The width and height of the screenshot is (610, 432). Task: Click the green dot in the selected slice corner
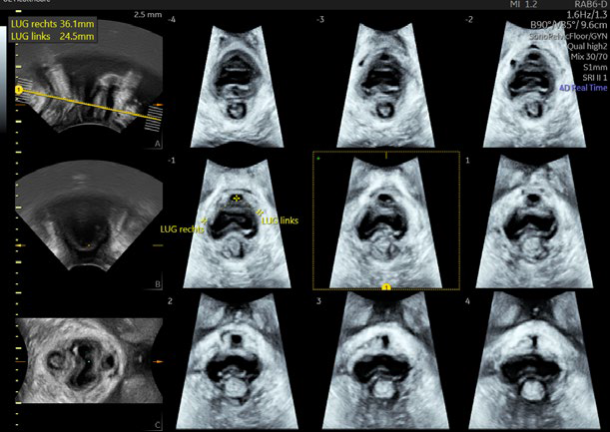(319, 158)
